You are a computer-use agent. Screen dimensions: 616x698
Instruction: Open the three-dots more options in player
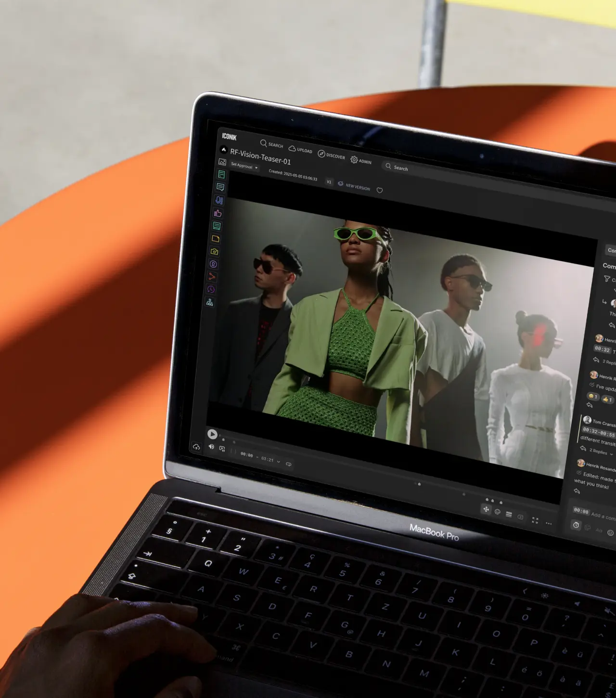point(549,523)
